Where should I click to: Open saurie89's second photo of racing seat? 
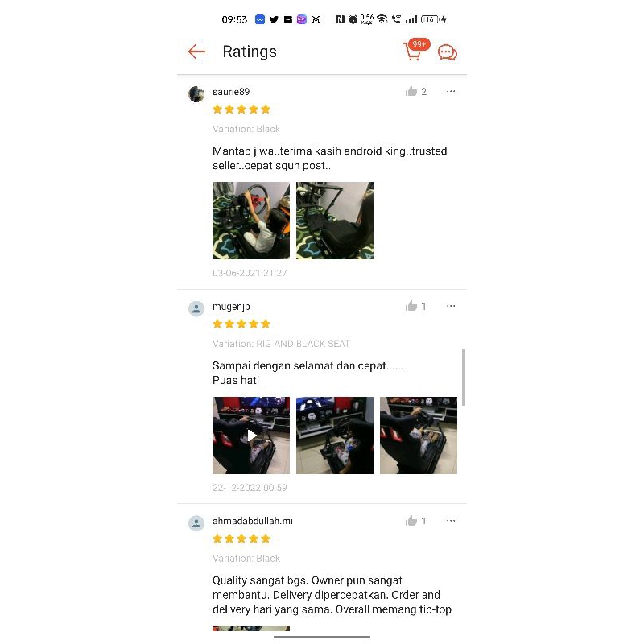[x=335, y=221]
